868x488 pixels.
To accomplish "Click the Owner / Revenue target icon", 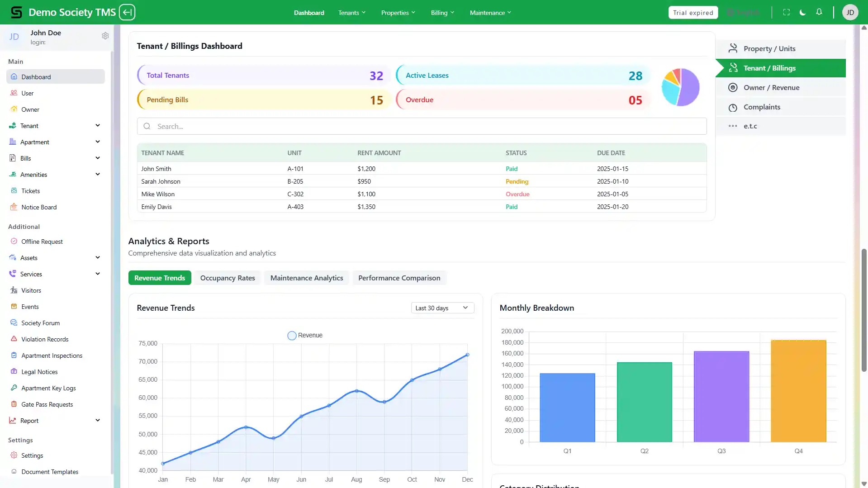I will (x=733, y=87).
